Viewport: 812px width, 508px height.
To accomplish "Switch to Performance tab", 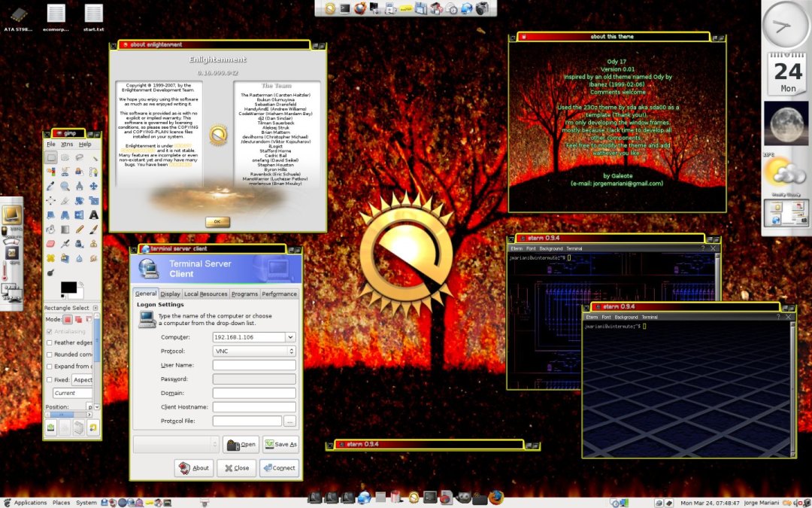I will click(x=279, y=294).
